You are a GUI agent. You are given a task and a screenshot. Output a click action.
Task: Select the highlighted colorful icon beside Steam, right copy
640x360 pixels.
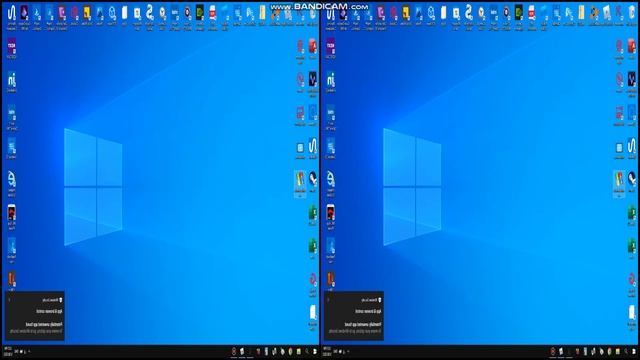tap(619, 184)
